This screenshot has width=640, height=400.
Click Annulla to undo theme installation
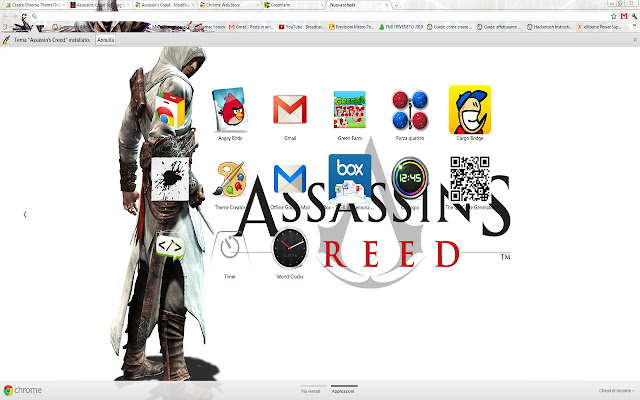[106, 40]
